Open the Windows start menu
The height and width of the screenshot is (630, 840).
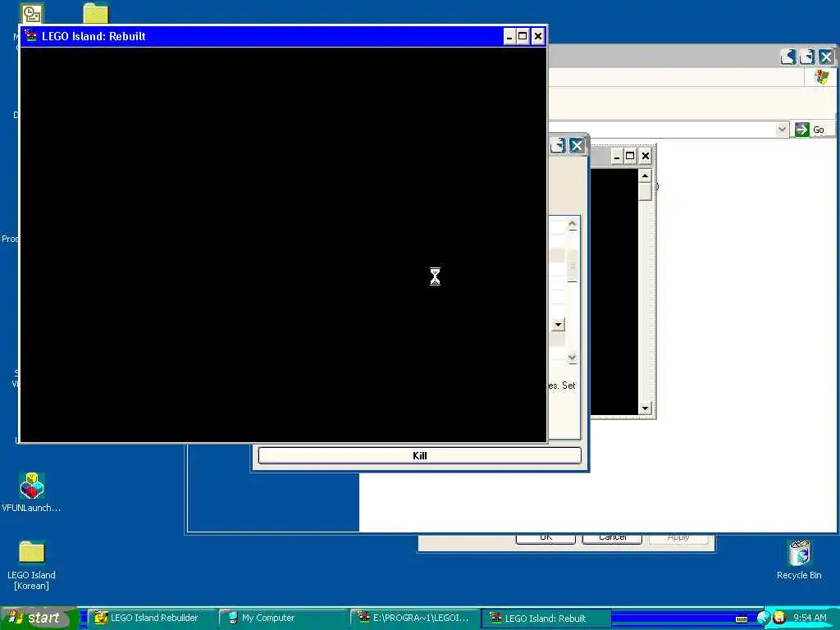pyautogui.click(x=38, y=618)
